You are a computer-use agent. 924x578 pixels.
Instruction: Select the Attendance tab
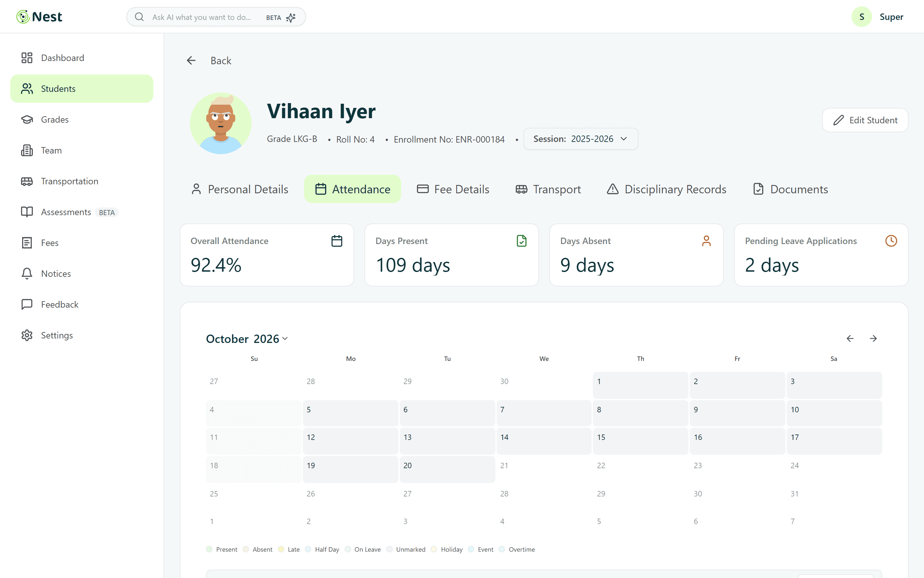coord(352,189)
